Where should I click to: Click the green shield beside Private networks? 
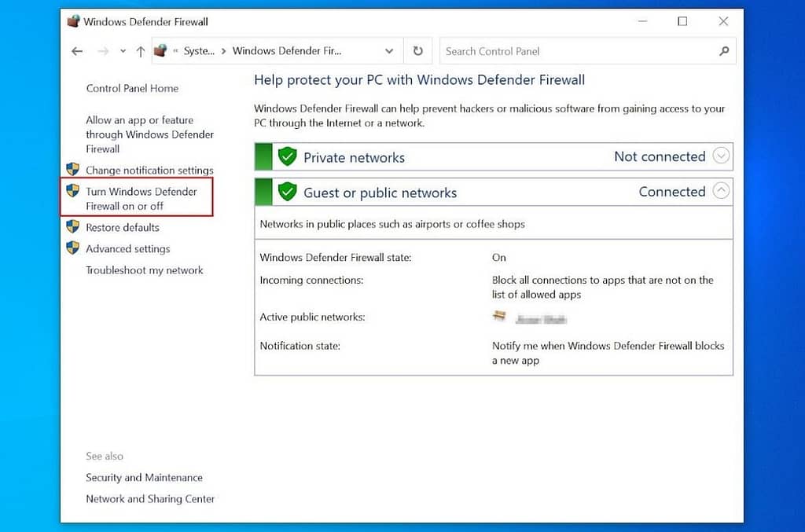288,156
